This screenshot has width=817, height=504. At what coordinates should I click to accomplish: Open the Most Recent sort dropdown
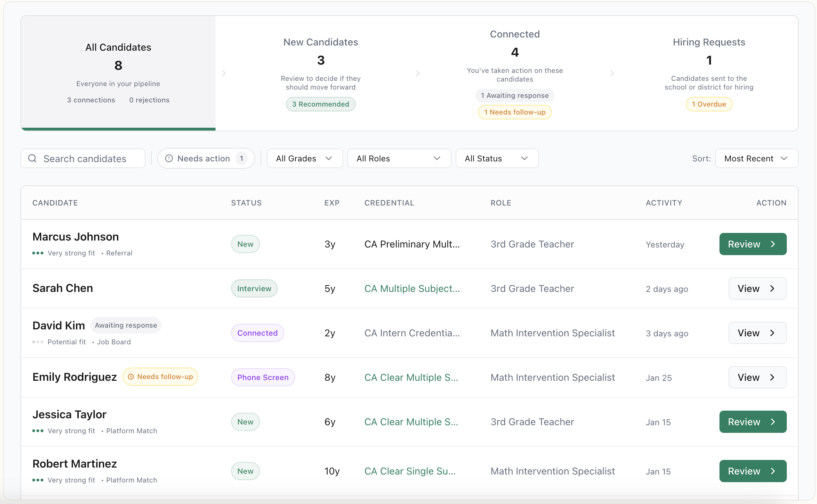756,159
